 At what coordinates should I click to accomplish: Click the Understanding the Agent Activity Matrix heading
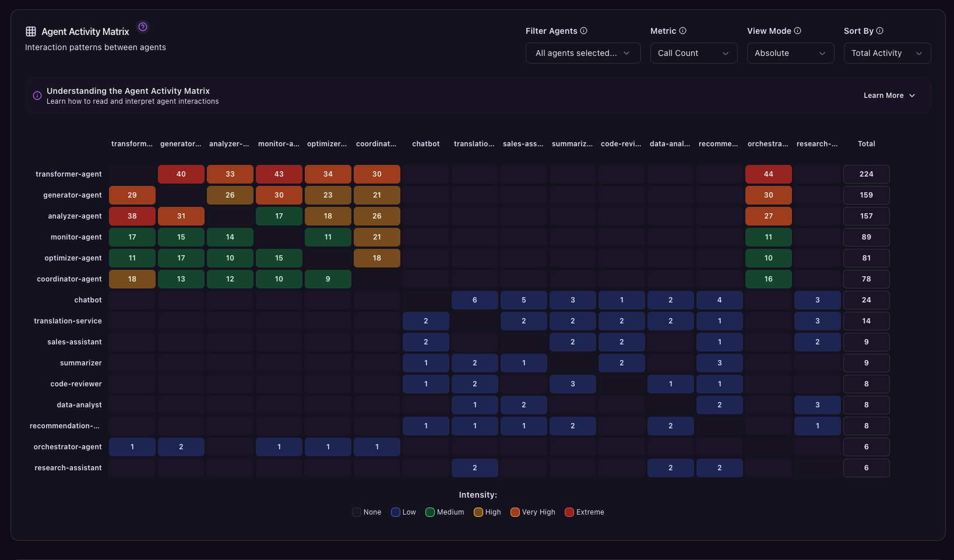tap(128, 91)
